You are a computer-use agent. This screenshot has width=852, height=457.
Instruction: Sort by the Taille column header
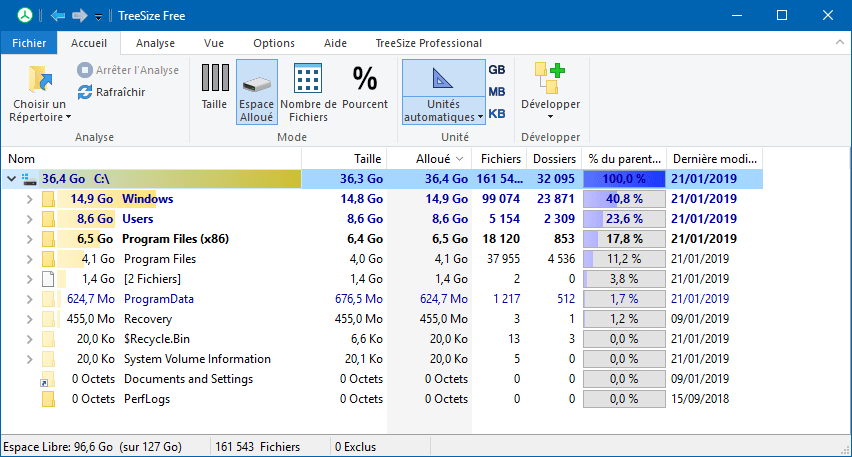point(344,159)
